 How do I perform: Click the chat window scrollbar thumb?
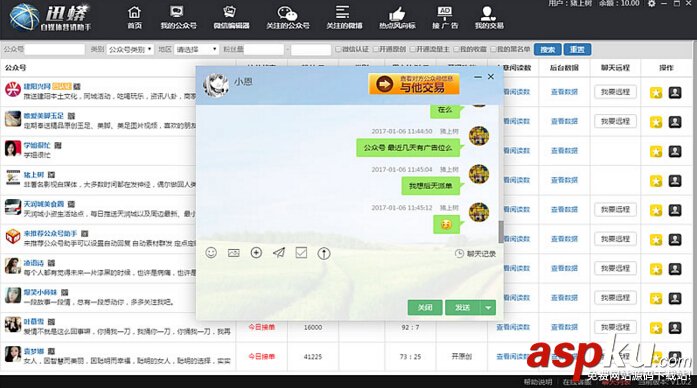pyautogui.click(x=501, y=232)
